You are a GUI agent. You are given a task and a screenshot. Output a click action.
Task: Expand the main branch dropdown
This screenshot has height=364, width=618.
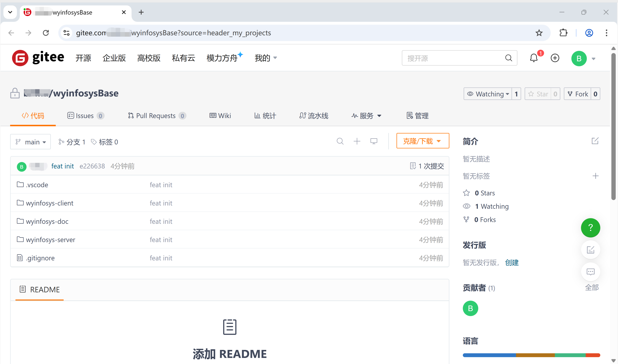click(30, 142)
